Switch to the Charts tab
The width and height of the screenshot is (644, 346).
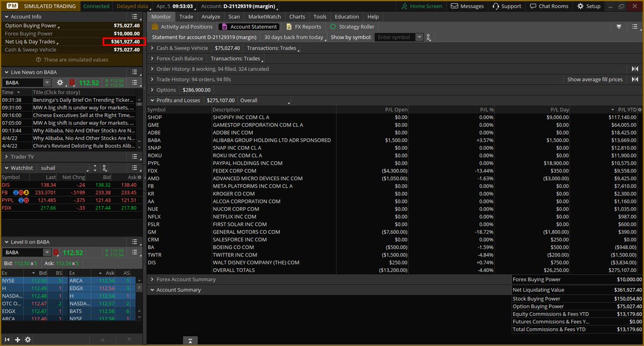click(x=297, y=17)
